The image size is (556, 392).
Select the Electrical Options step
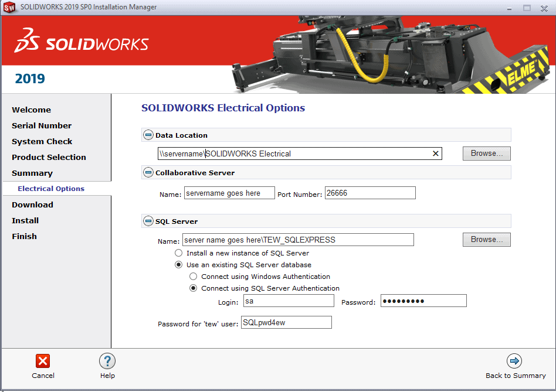pyautogui.click(x=51, y=189)
